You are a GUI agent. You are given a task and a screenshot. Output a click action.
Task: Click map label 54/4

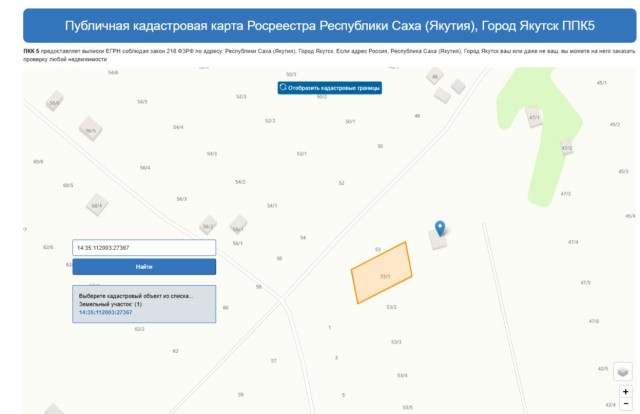[178, 127]
